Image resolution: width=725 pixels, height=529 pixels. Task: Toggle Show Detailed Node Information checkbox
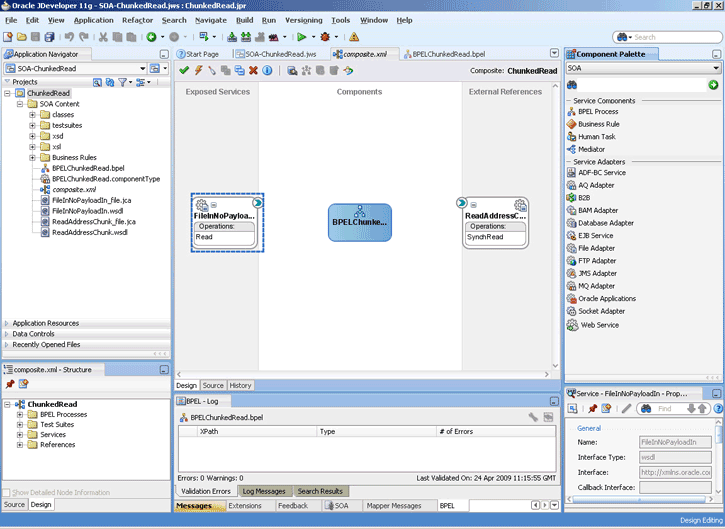tap(7, 493)
